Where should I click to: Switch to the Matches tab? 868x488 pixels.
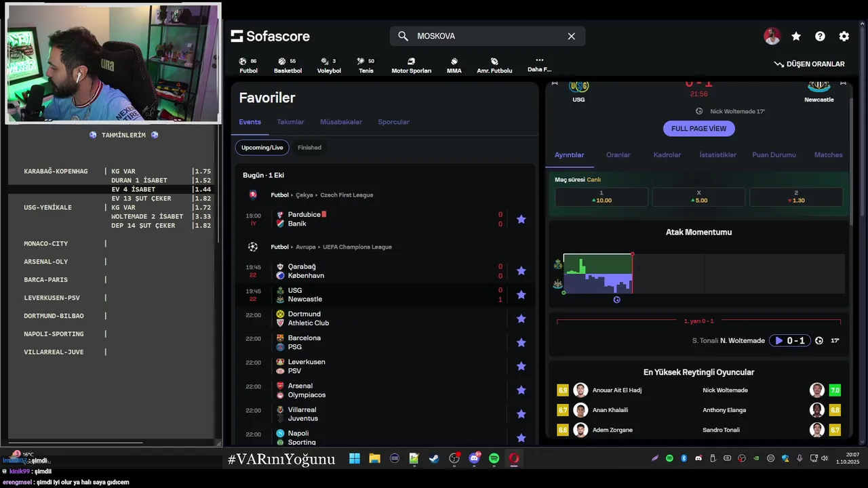pos(828,155)
